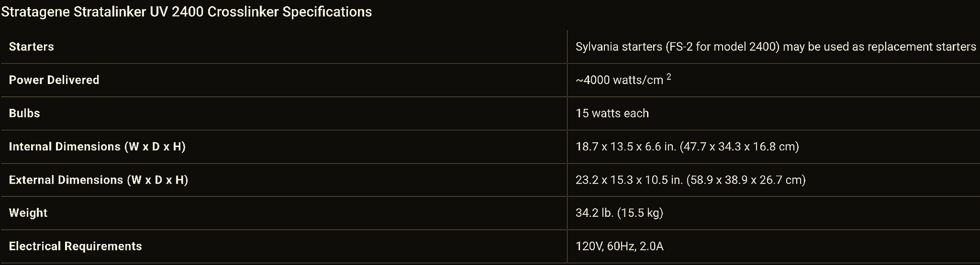Click the internal metric size 47.7 x 34.3 x 16.8 cm

click(739, 146)
